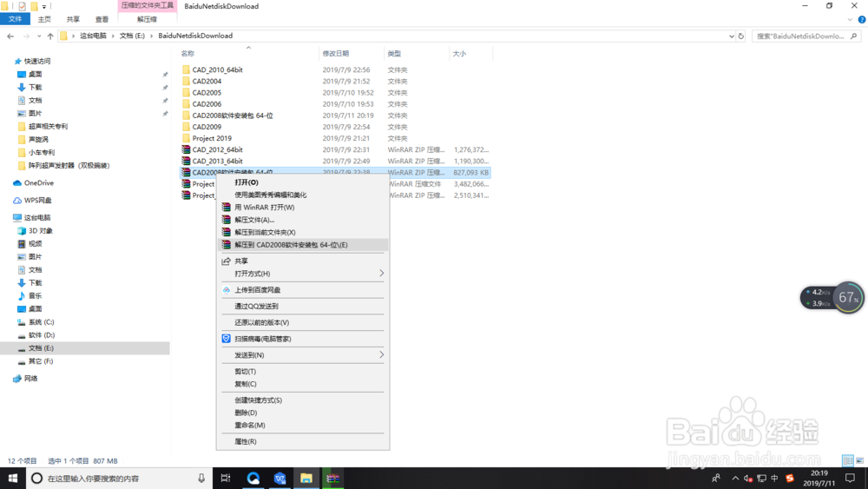Expand the 发送到(N) submenu arrow
Image resolution: width=868 pixels, height=489 pixels.
click(x=381, y=355)
